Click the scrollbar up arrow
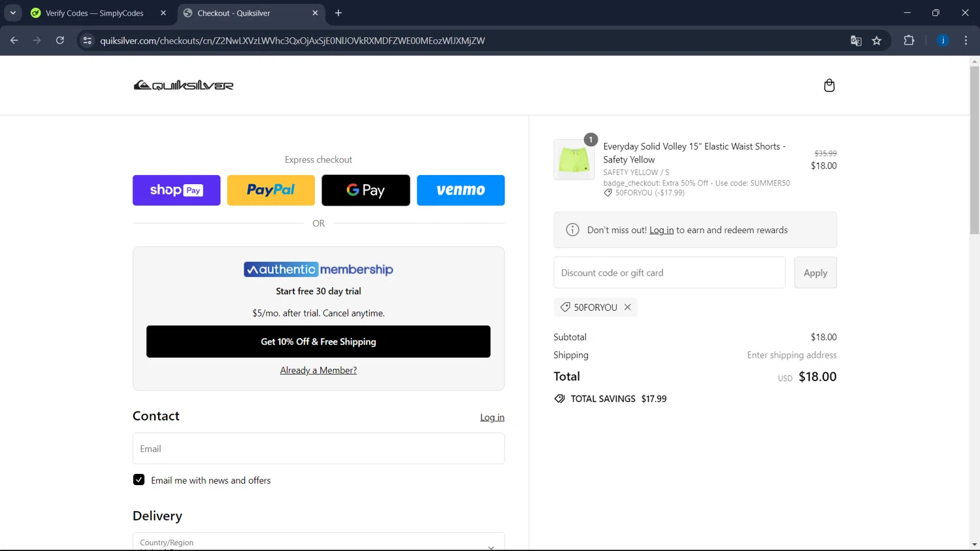980x551 pixels. (974, 61)
